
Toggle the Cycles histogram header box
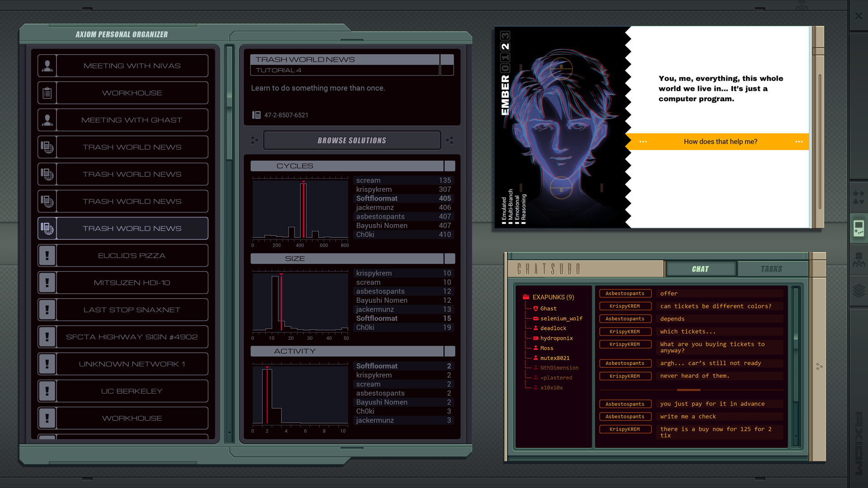click(x=449, y=166)
